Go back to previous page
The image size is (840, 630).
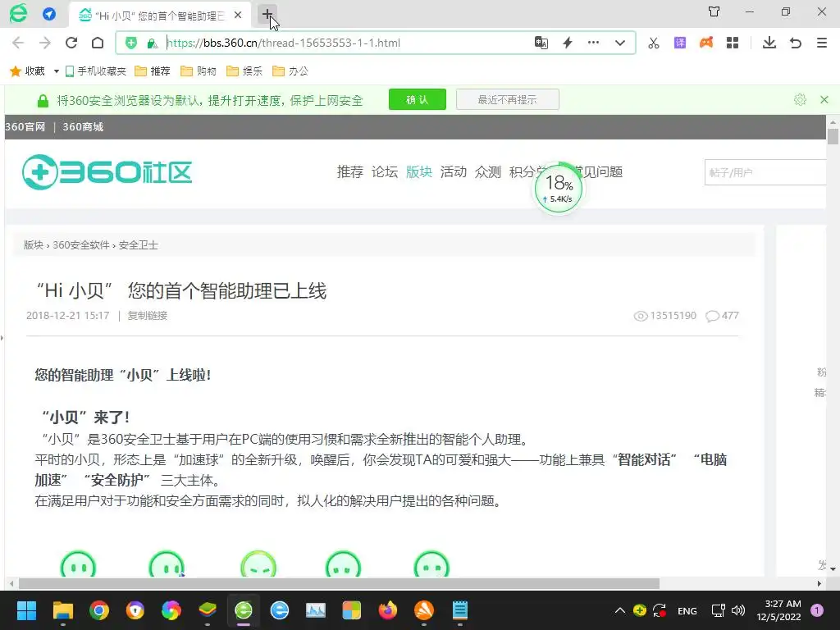18,43
